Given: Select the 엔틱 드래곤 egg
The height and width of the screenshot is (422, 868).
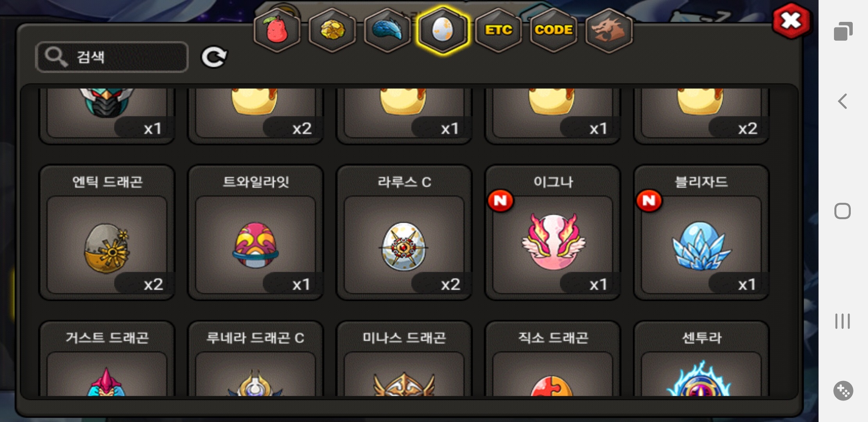Looking at the screenshot, I should pos(107,232).
